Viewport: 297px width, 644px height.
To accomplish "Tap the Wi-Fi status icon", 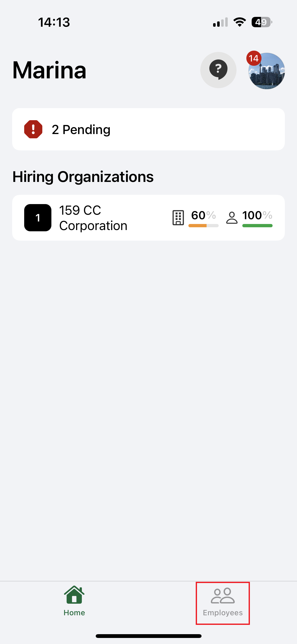I will (x=240, y=22).
